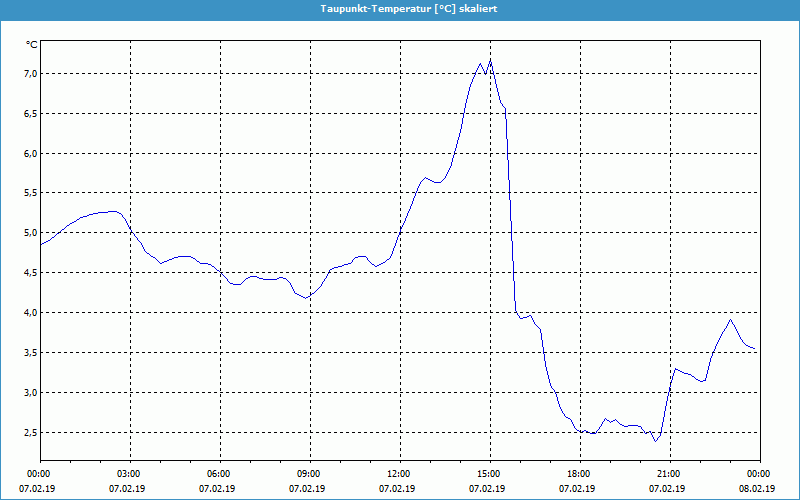
Task: Click the 2,5 y-axis label
Action: [29, 433]
